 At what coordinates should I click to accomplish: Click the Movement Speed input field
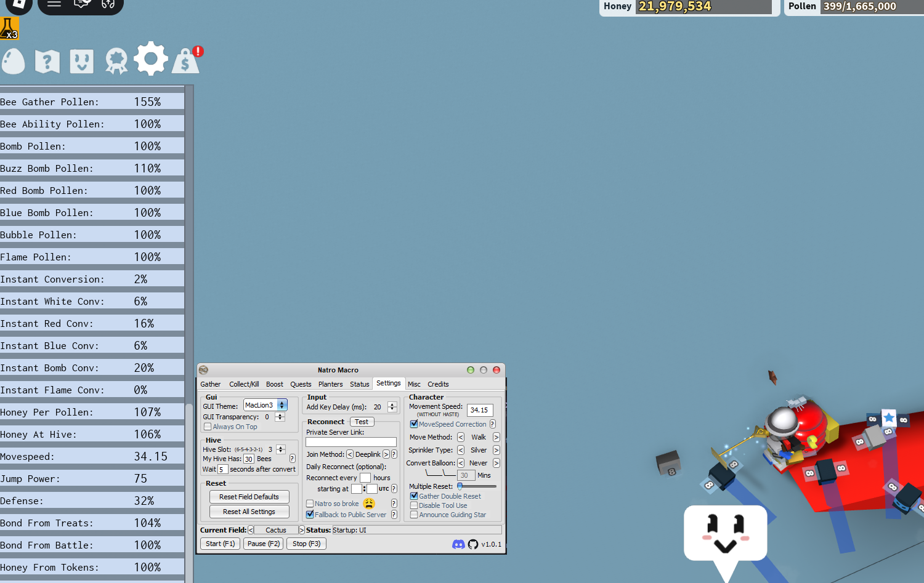click(480, 410)
